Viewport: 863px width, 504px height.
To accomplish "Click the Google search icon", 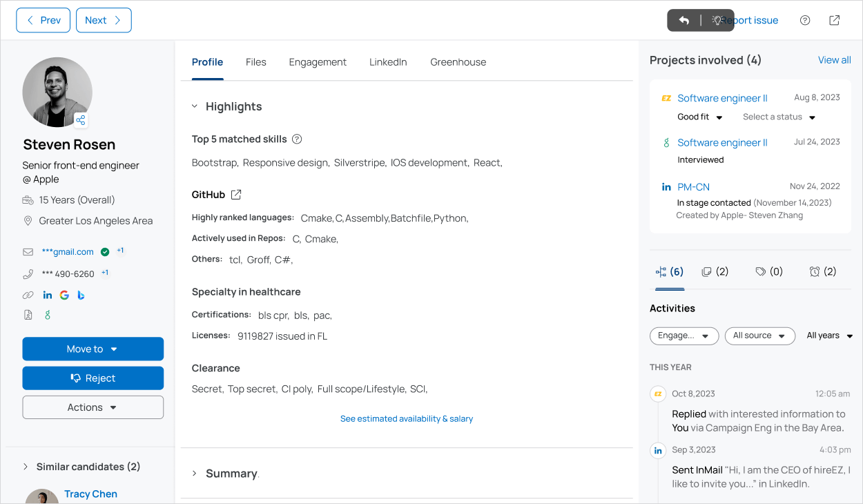I will (64, 295).
